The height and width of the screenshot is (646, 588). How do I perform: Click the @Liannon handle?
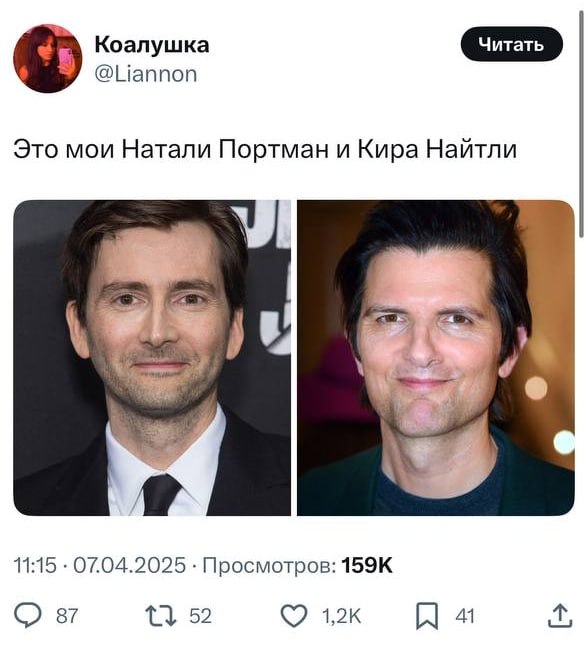(146, 75)
